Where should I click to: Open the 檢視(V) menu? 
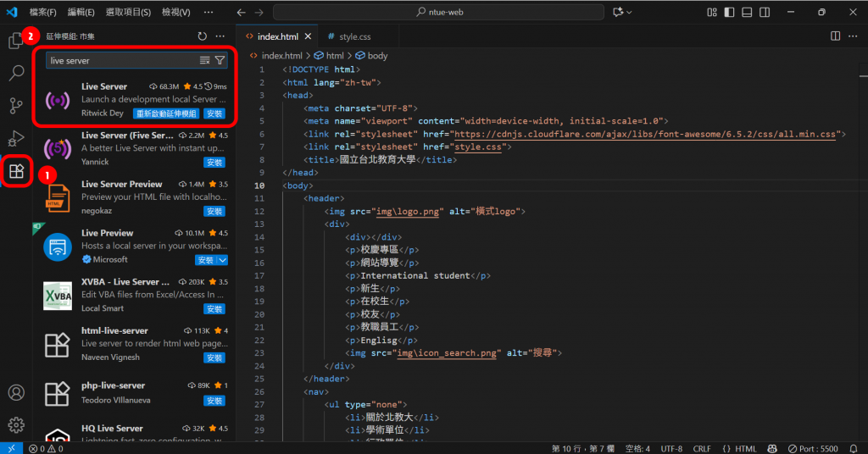176,12
